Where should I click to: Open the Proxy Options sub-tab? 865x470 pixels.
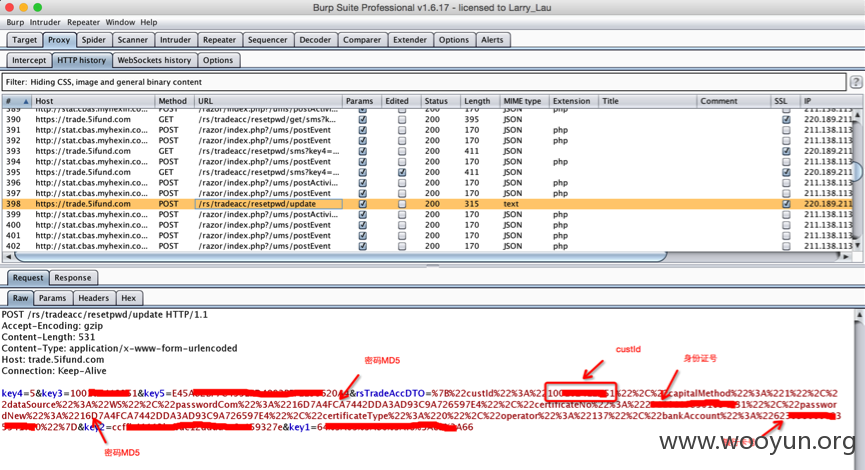coord(218,61)
